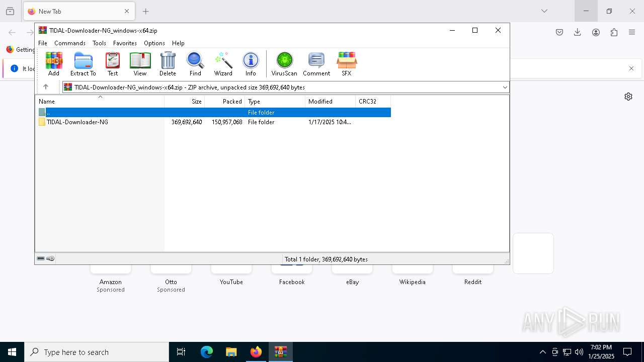Viewport: 644px width, 362px height.
Task: Sort by the Modified column header
Action: coord(331,101)
